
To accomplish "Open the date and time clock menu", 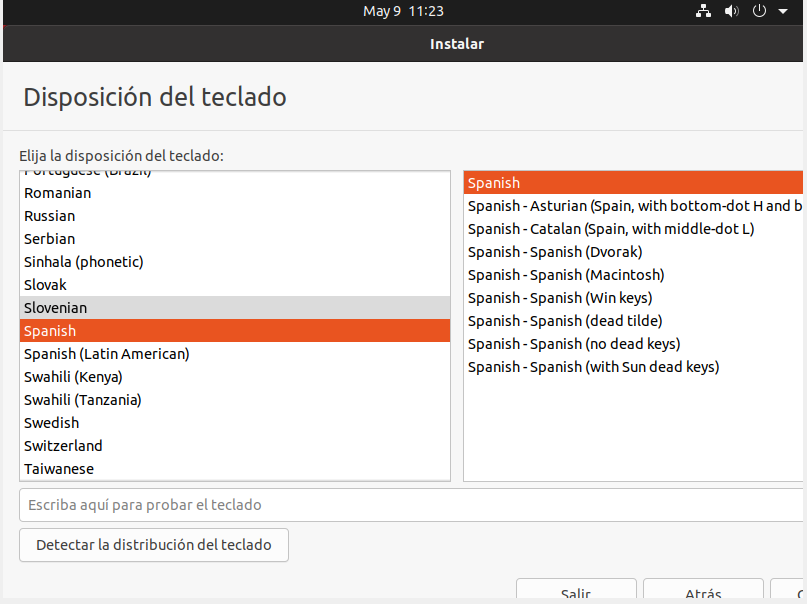I will pyautogui.click(x=403, y=11).
